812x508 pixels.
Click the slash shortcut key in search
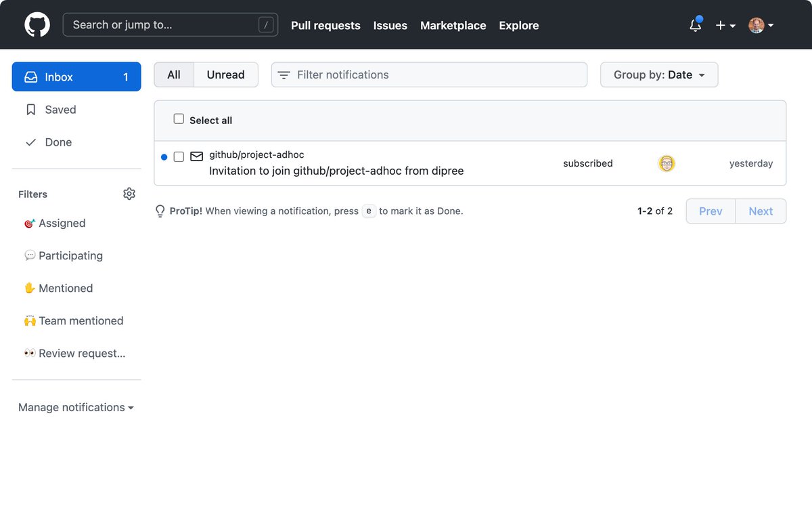pos(267,25)
